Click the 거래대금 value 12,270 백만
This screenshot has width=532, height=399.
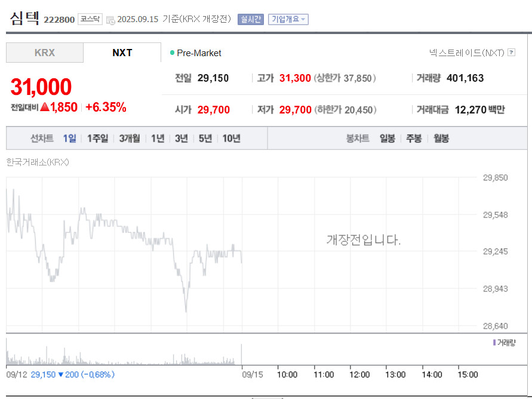click(x=479, y=109)
